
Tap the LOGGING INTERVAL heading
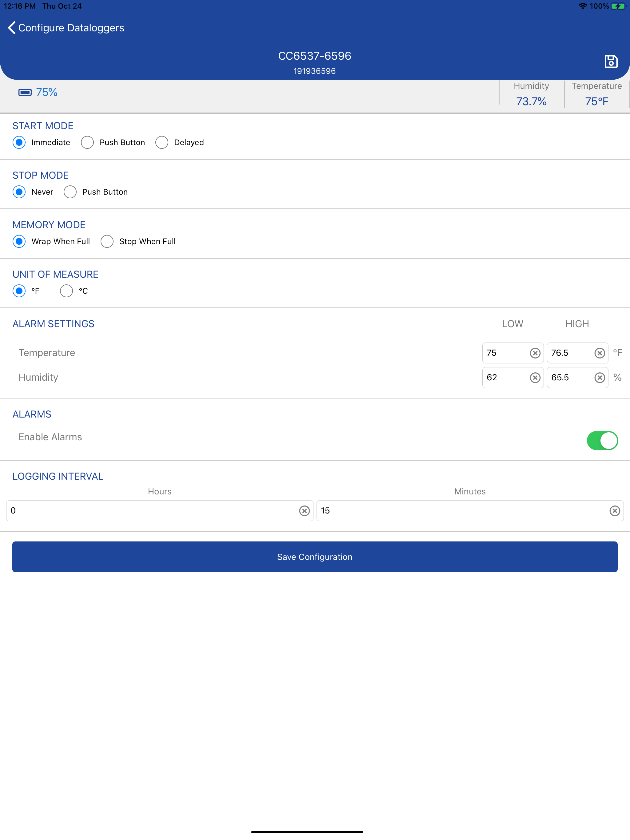58,476
